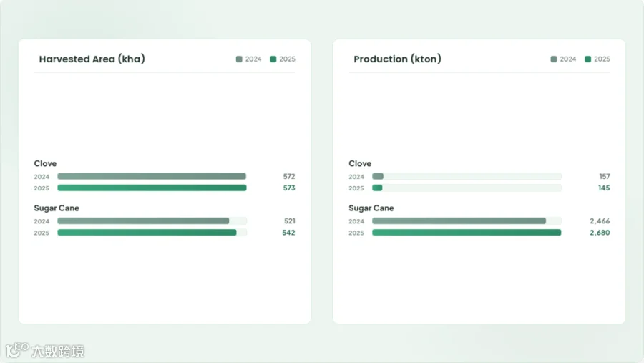Image resolution: width=644 pixels, height=363 pixels.
Task: Click the 2024 legend text in Harvested Area
Action: (x=253, y=59)
